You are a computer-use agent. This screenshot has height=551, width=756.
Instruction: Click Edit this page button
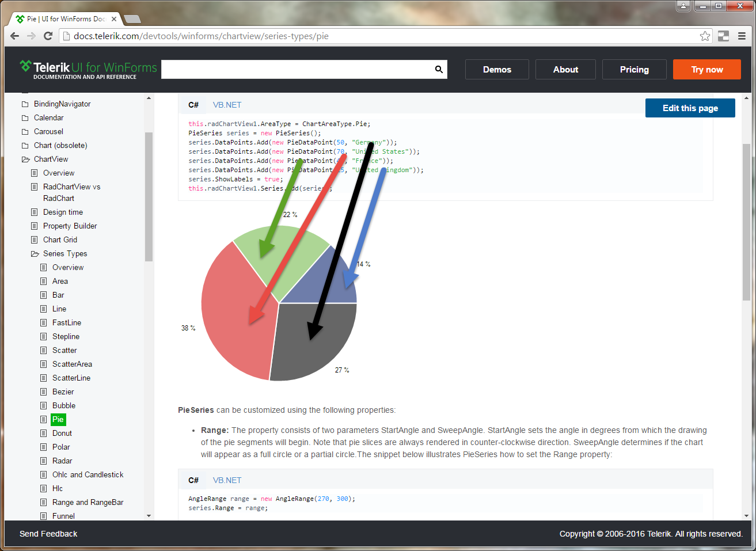point(690,108)
